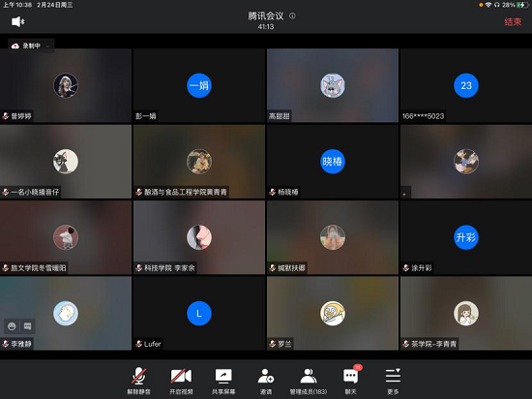Image resolution: width=532 pixels, height=399 pixels.
Task: Select 科技学院 李家余's avatar
Action: 199,237
